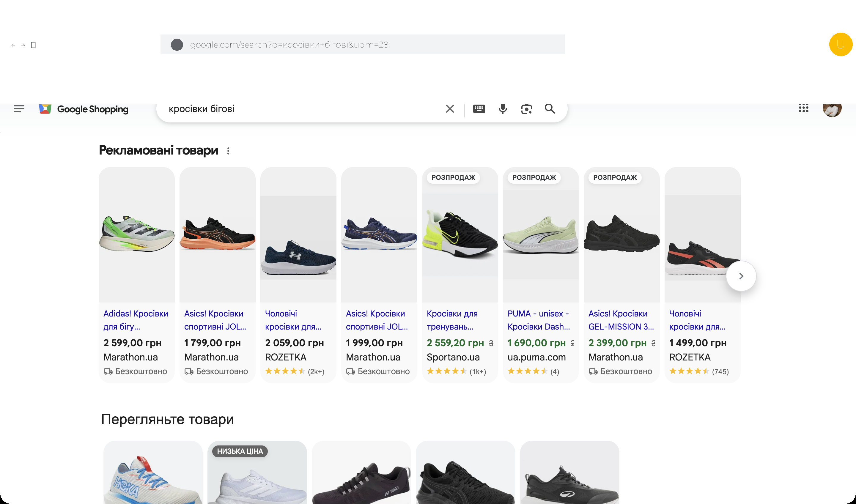Viewport: 856px width, 504px height.
Task: Click the yellow U profile circle
Action: point(841,44)
